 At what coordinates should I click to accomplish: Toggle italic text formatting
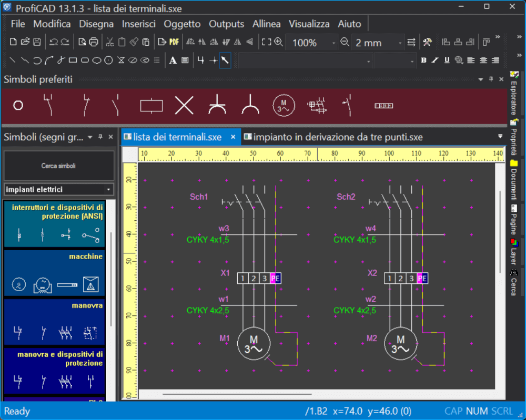[x=435, y=60]
